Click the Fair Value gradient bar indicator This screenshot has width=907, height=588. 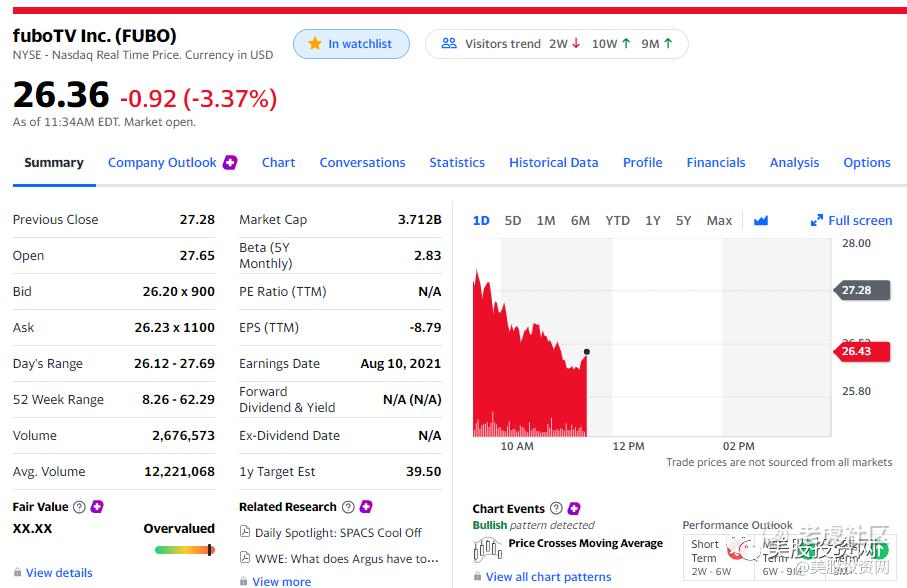[x=185, y=550]
